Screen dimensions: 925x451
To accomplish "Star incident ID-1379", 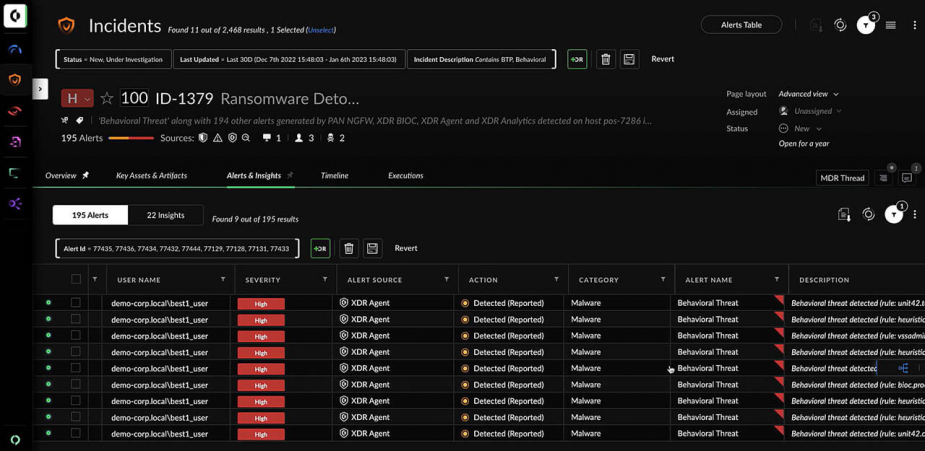I will [x=106, y=98].
